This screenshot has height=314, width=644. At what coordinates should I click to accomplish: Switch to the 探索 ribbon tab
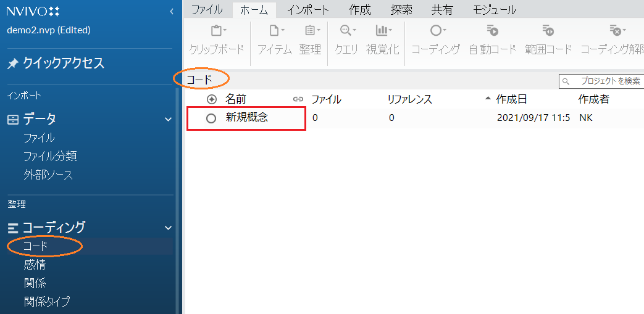click(x=401, y=9)
